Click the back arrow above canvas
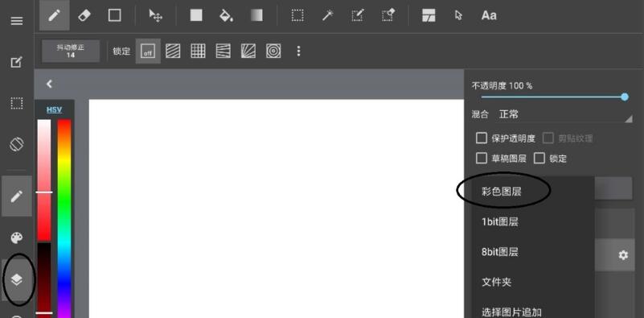Image resolution: width=644 pixels, height=318 pixels. pyautogui.click(x=49, y=84)
